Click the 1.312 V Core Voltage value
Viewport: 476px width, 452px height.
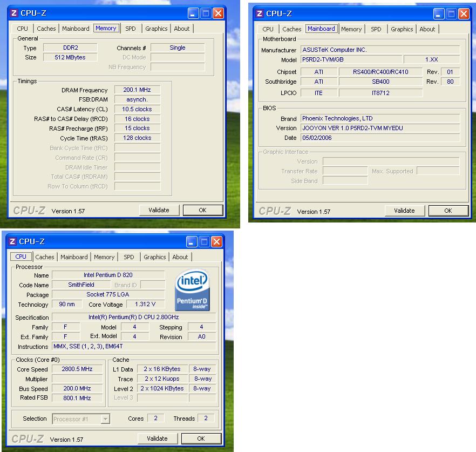tap(145, 305)
